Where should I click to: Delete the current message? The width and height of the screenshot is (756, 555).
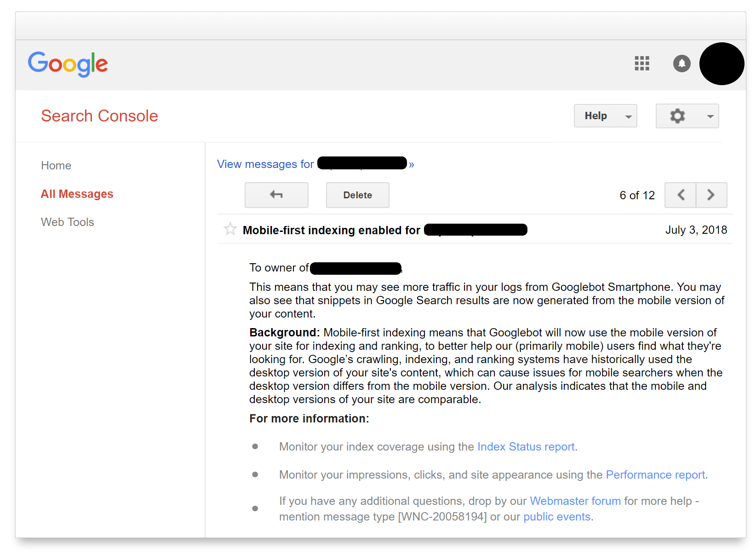(x=358, y=195)
